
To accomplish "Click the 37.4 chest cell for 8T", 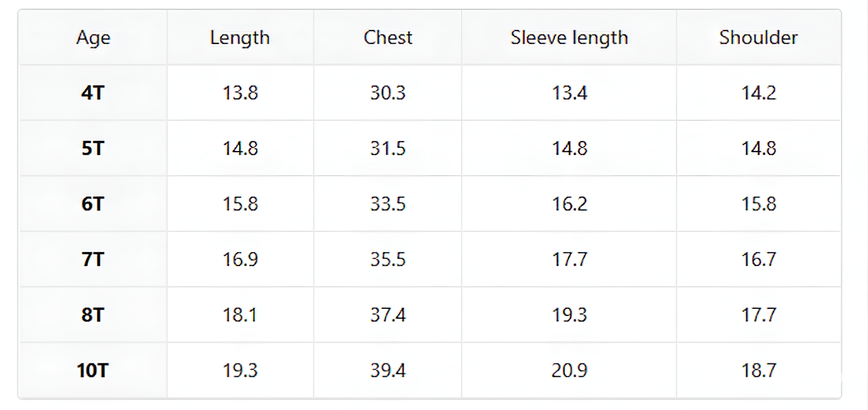I will coord(388,315).
